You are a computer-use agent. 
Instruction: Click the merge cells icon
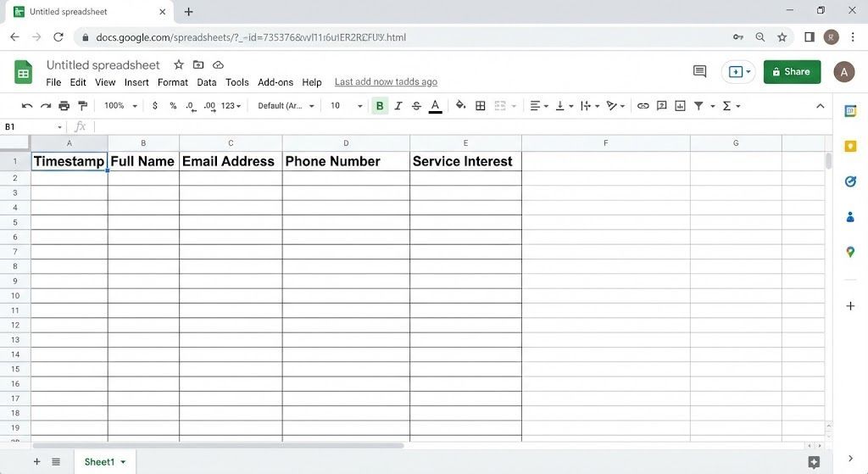500,106
